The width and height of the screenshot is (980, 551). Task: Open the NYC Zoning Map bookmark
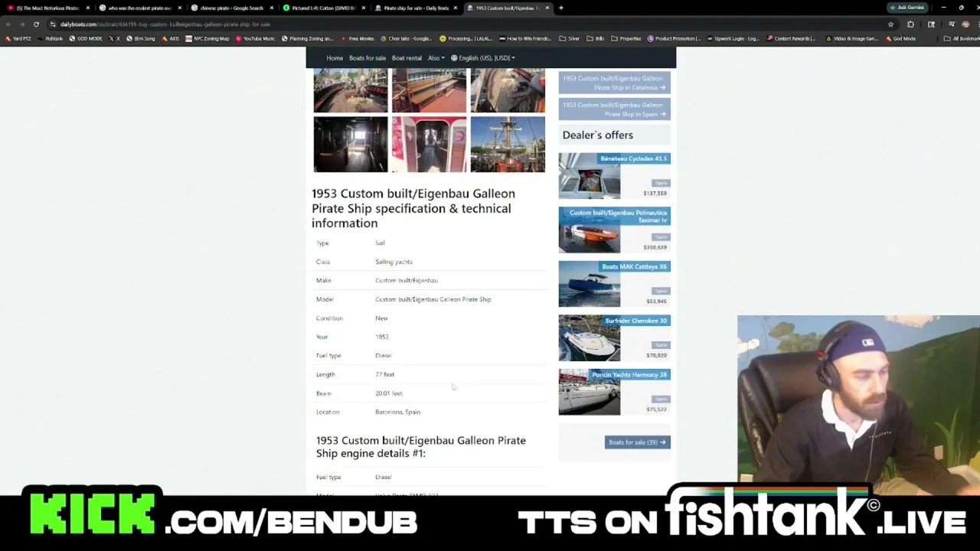point(207,38)
